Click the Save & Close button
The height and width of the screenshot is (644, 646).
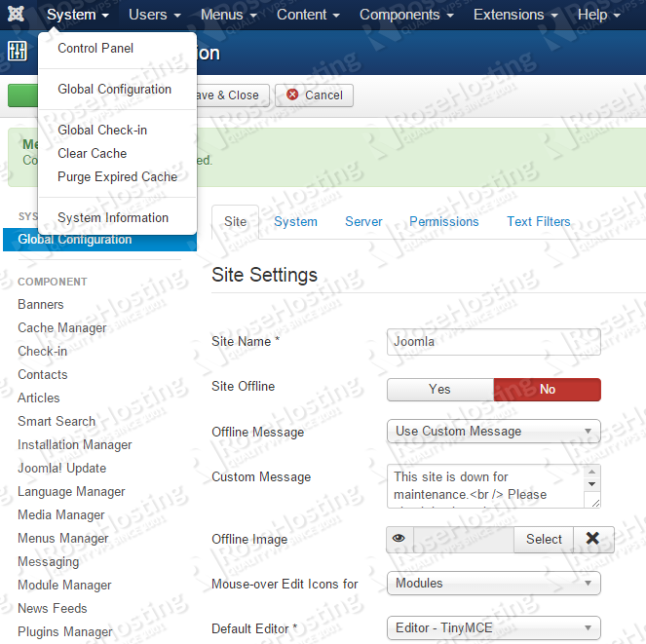[x=233, y=95]
